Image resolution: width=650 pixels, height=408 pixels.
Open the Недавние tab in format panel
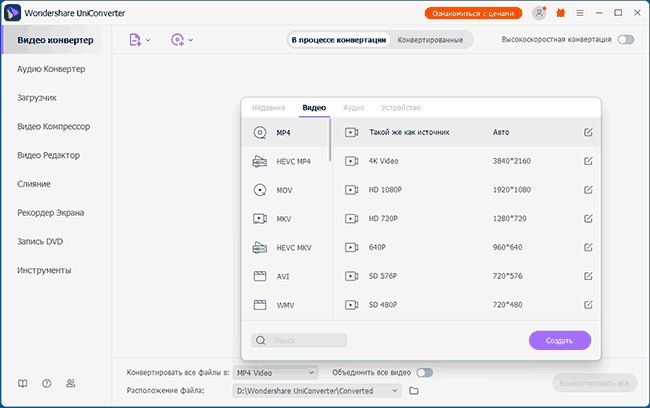point(268,107)
